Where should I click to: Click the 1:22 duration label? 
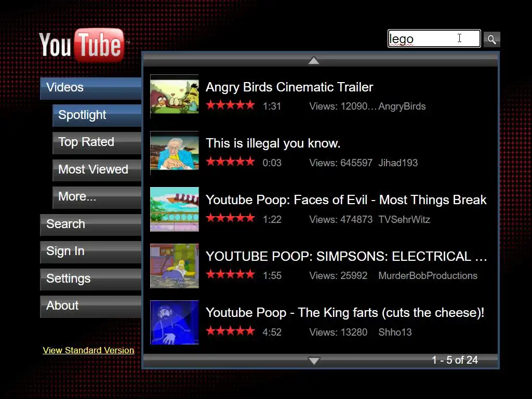pos(272,220)
